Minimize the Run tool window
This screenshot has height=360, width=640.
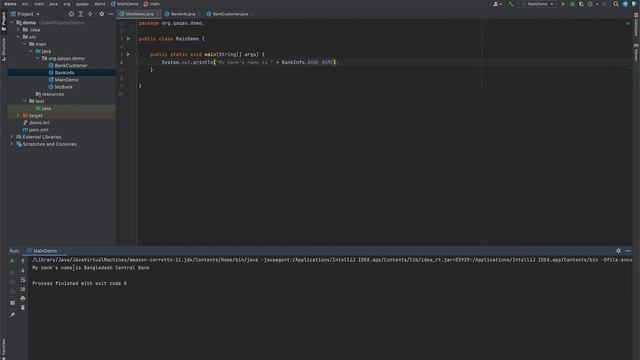(x=628, y=251)
